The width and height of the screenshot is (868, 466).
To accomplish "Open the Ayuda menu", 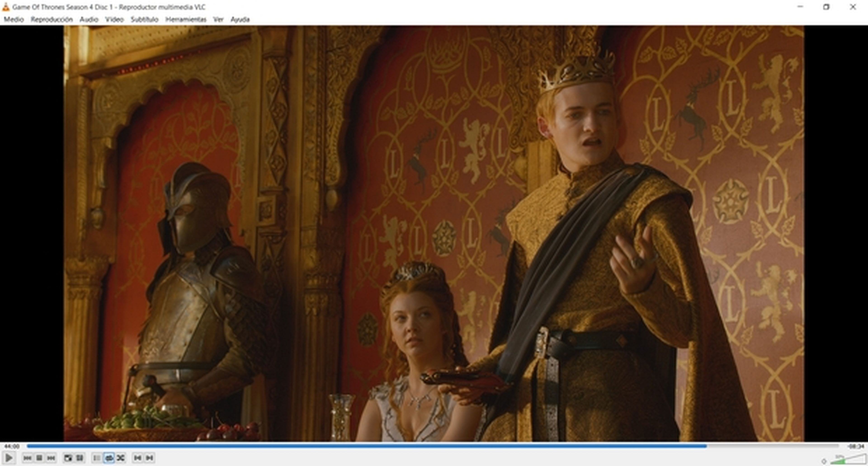I will pyautogui.click(x=240, y=19).
